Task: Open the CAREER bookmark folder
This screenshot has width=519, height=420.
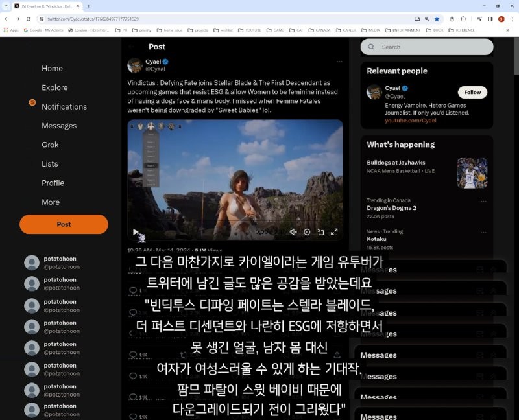Action: click(346, 30)
